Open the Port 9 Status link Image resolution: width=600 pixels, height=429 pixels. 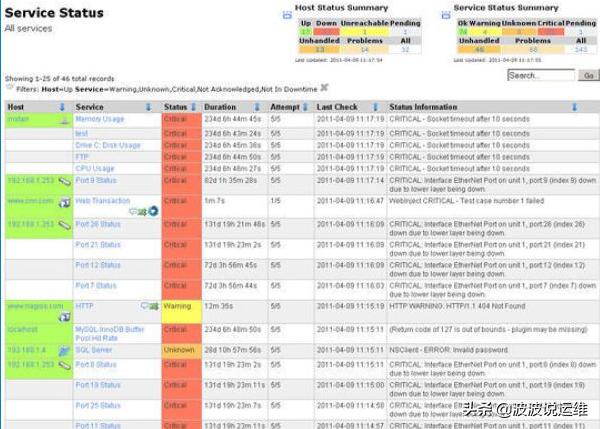pyautogui.click(x=96, y=180)
